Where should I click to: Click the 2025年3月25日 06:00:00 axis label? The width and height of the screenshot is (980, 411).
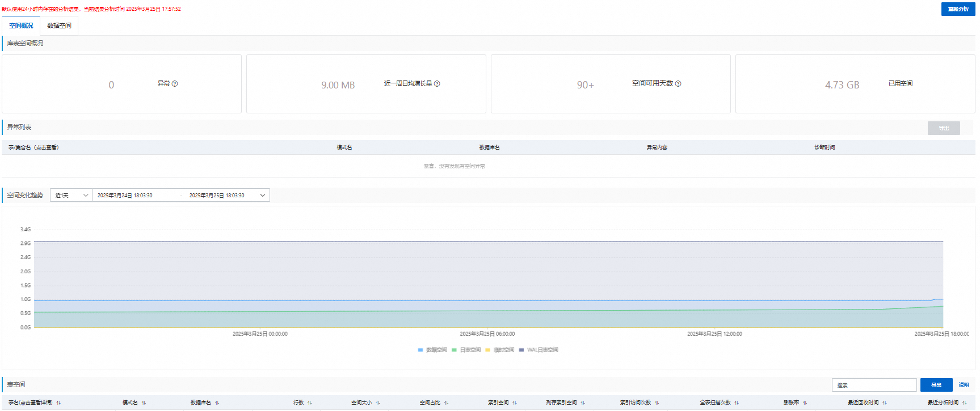tap(487, 334)
